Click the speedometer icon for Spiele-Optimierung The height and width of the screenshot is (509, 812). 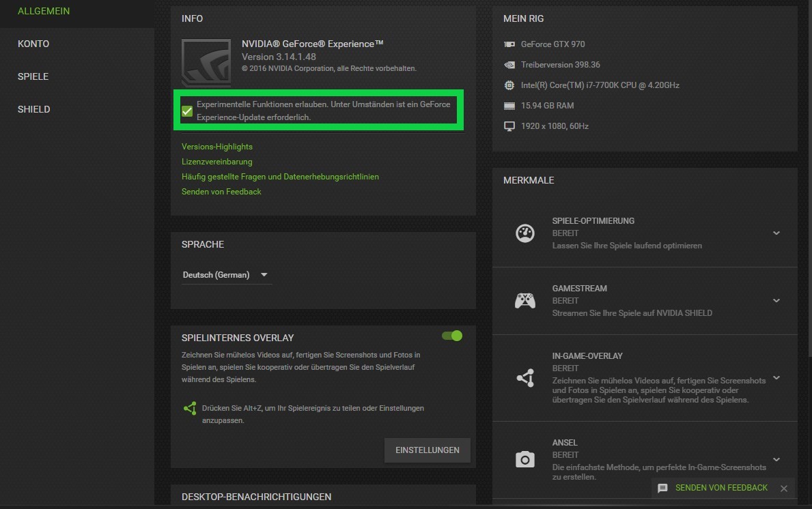tap(525, 233)
